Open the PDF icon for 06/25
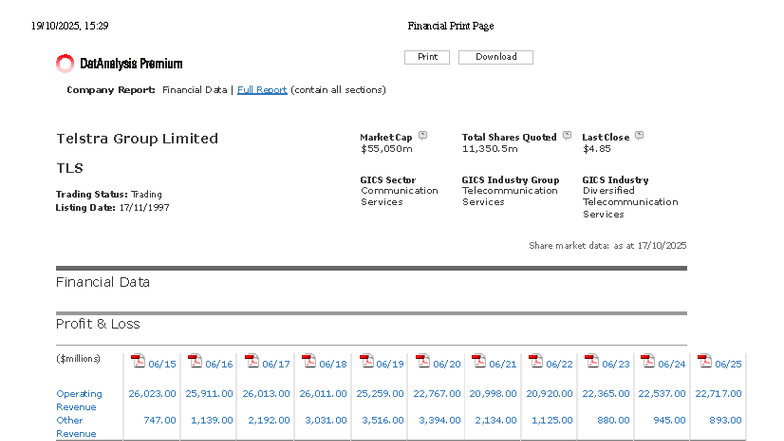 (x=704, y=361)
